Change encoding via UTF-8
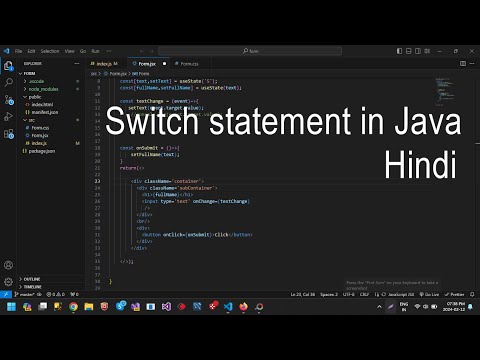 click(x=349, y=294)
